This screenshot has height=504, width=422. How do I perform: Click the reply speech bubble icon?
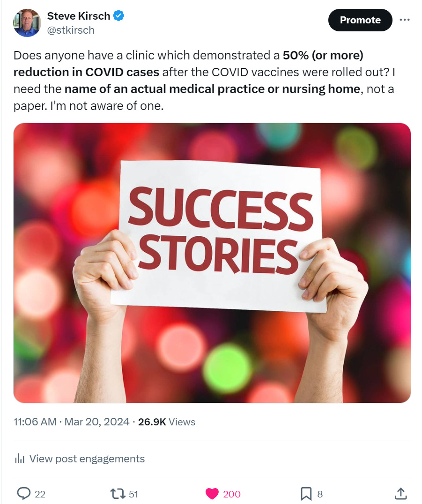point(23,493)
